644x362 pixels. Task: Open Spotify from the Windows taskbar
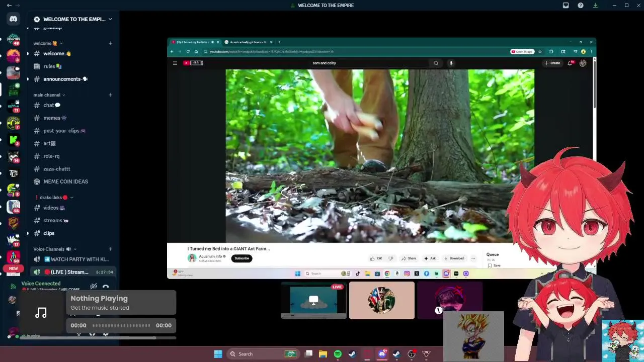click(338, 354)
